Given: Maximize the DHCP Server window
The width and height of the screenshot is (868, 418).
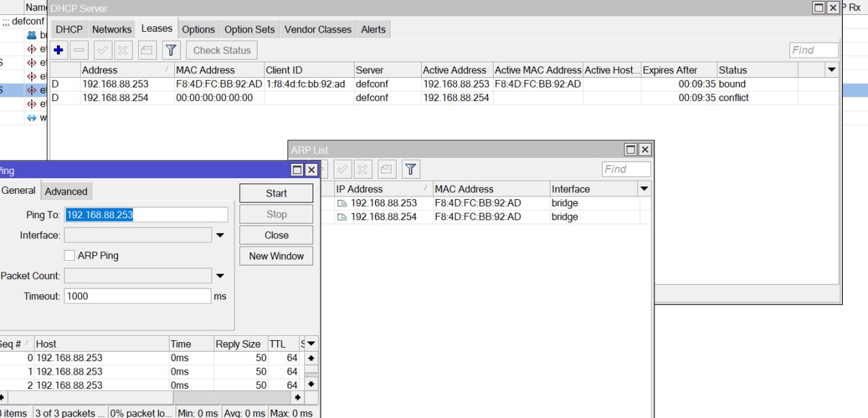Looking at the screenshot, I should [819, 8].
